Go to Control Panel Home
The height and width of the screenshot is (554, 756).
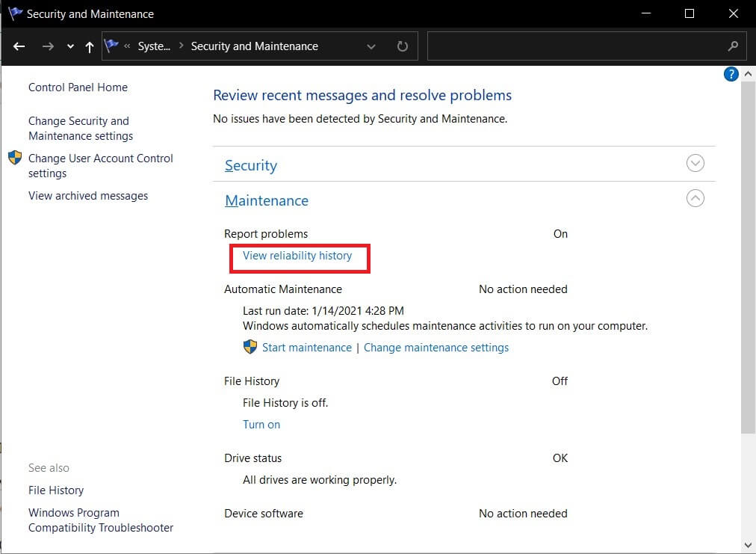coord(78,87)
